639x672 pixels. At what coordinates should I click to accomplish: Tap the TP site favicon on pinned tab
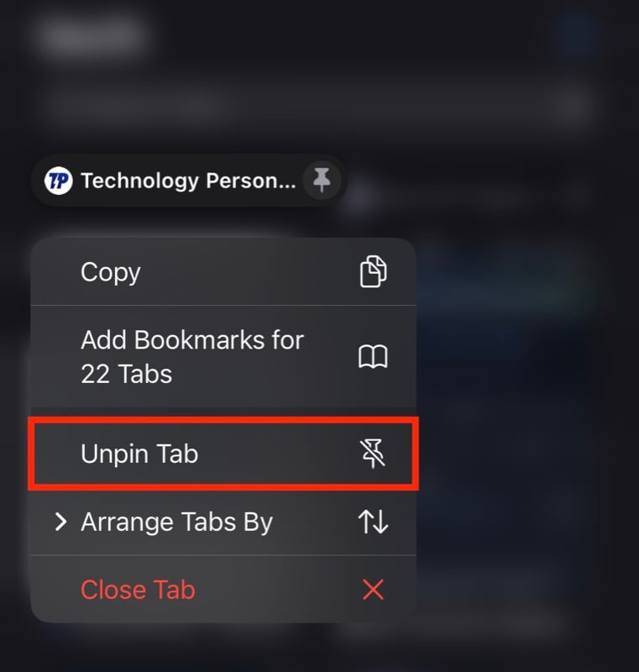coord(59,181)
